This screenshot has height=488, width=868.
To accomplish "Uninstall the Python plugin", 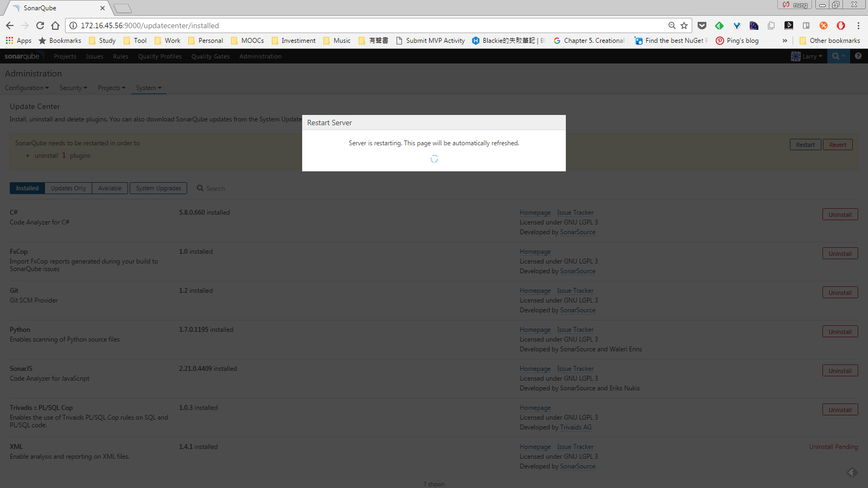I will [x=840, y=332].
